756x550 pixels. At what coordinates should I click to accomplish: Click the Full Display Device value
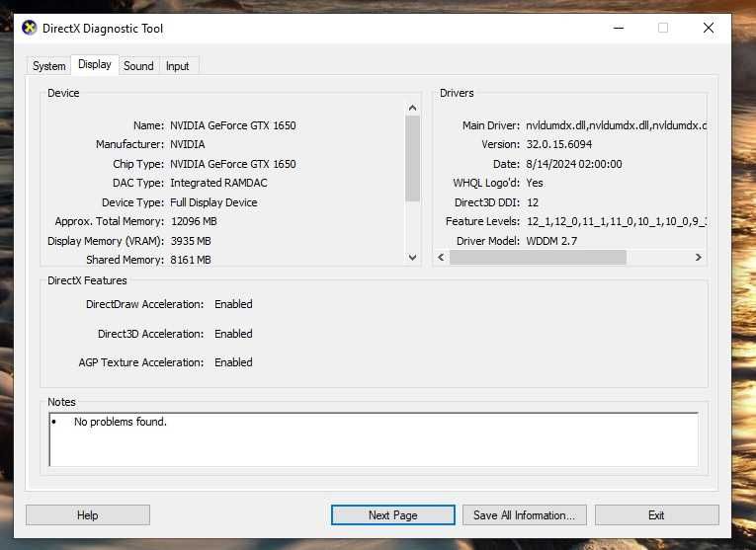pos(213,202)
